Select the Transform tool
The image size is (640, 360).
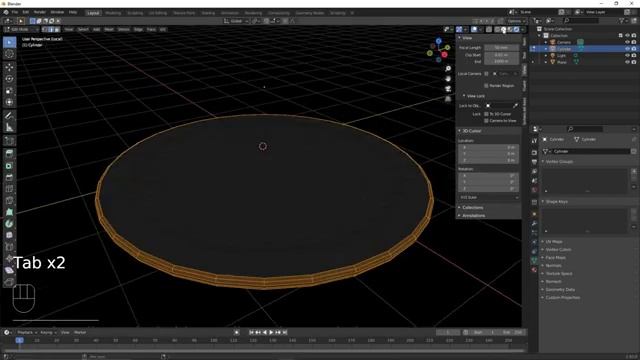9,102
